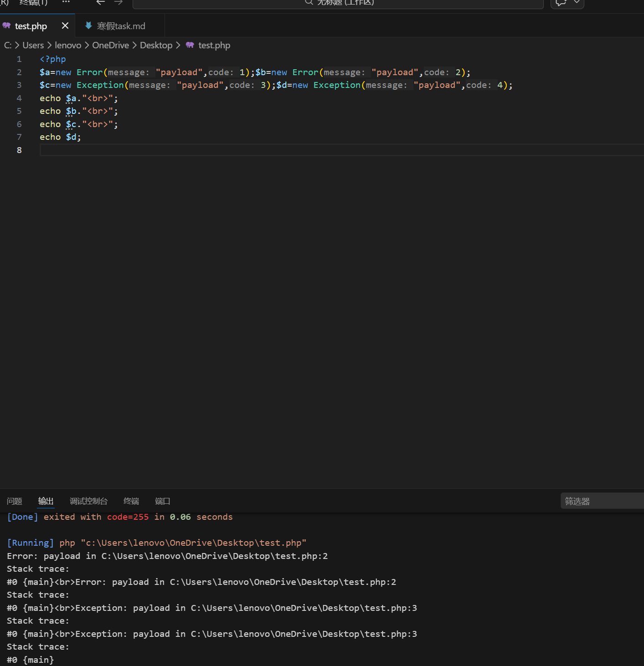Go back with the left arrow

101,2
